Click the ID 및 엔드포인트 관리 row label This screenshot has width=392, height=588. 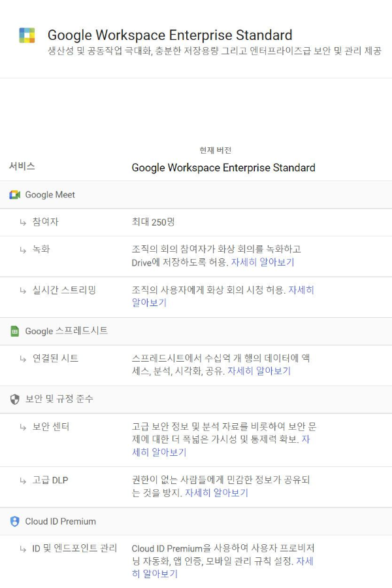pyautogui.click(x=74, y=549)
